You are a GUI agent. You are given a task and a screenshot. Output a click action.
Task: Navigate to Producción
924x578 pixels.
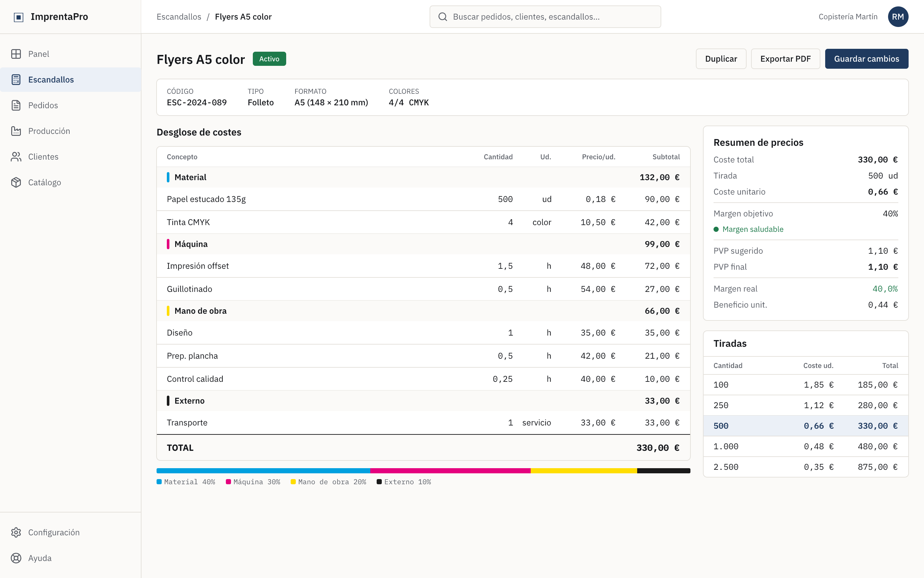click(71, 131)
